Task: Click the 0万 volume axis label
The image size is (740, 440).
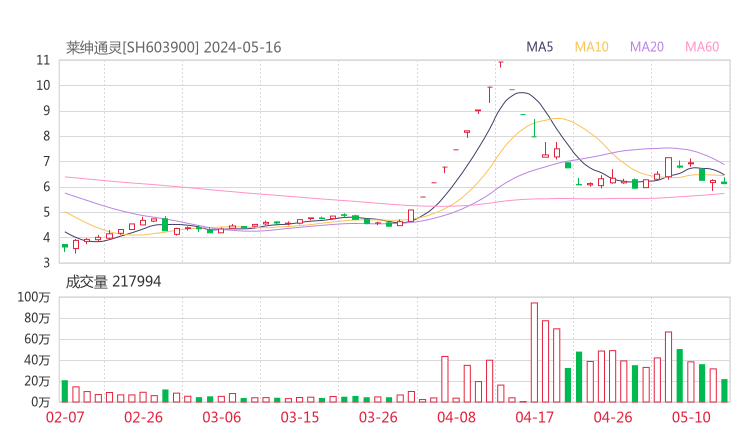Action: [40, 402]
